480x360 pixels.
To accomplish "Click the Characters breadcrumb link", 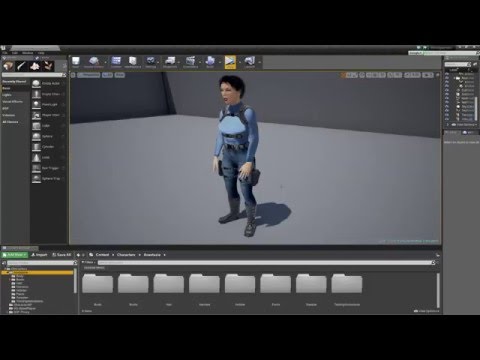I will coord(126,255).
